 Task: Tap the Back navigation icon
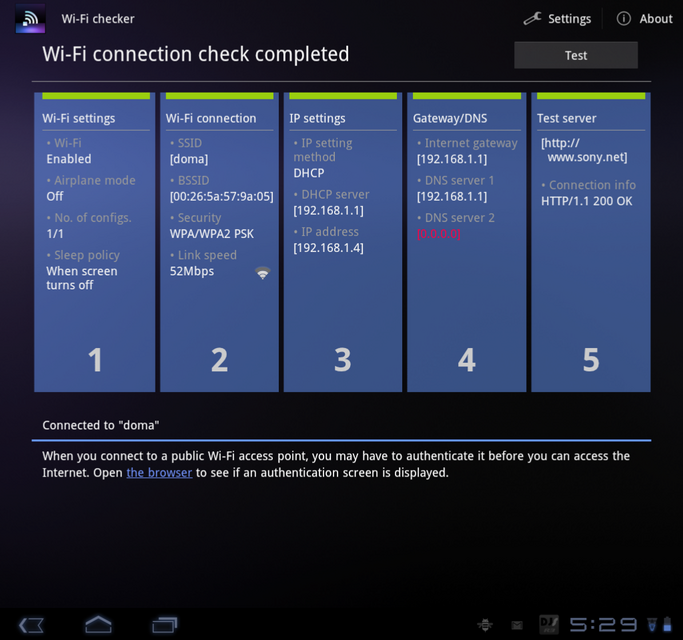[x=31, y=625]
